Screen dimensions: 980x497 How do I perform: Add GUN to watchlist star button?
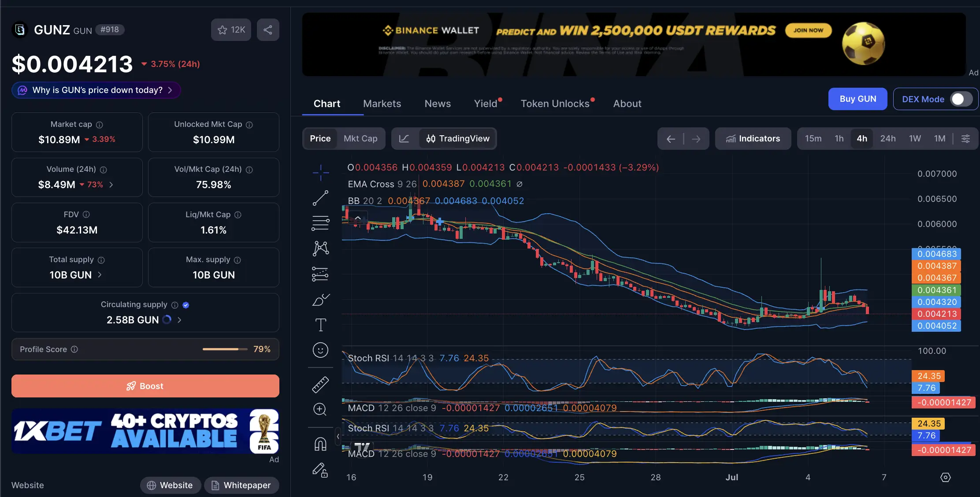point(231,30)
